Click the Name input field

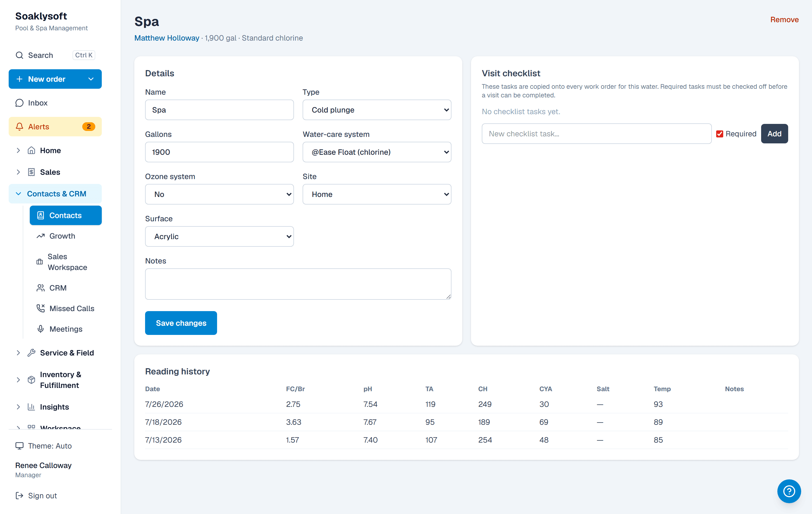click(219, 110)
